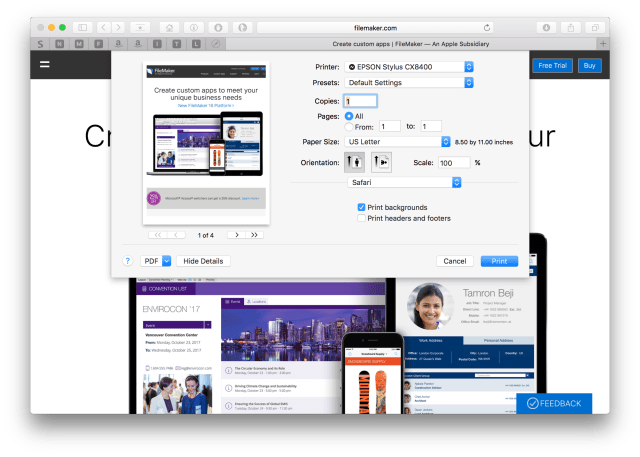
Task: Open the Downloads toolbar icon
Action: (x=546, y=27)
